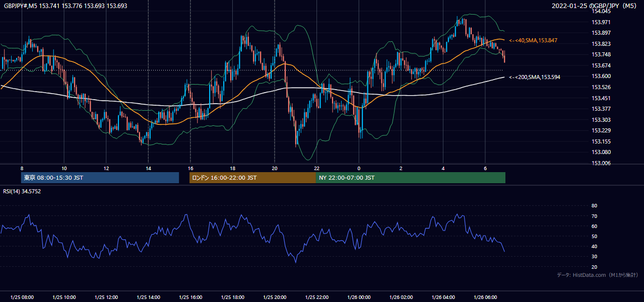Screen dimensions: 644x302
Task: Click the RSI level 70 axis label
Action: point(594,216)
